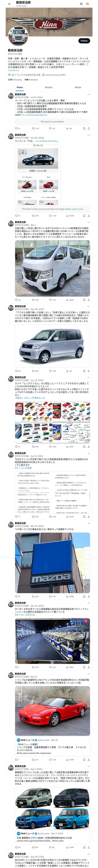Repost the Oct 30, 2024 ランティス post
This screenshot has height=868, width=98.
(35, 216)
